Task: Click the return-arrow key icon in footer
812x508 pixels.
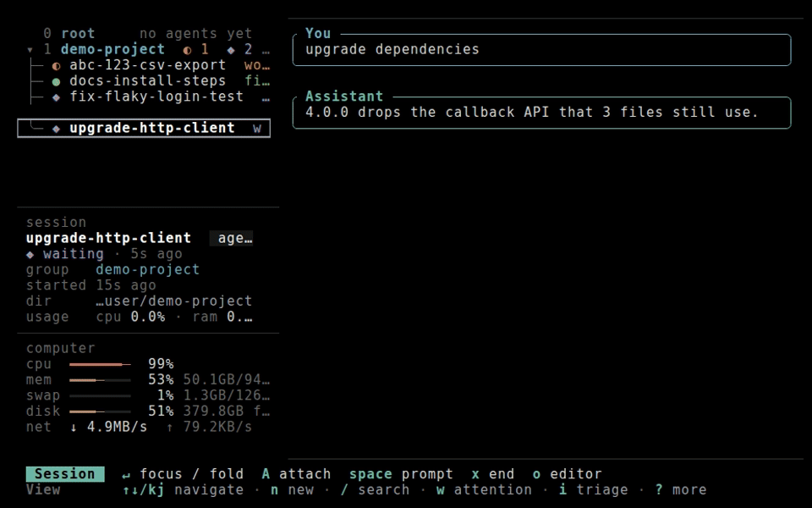Action: pos(126,475)
